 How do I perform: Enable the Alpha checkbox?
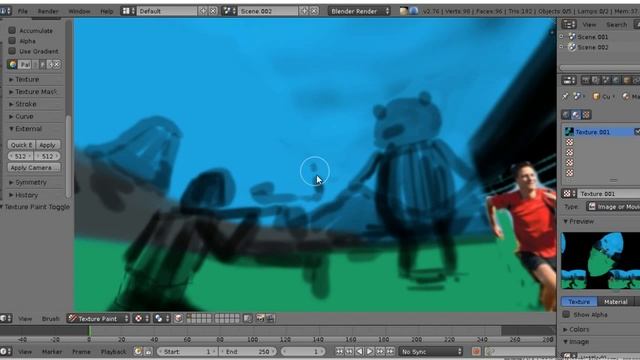pos(12,41)
